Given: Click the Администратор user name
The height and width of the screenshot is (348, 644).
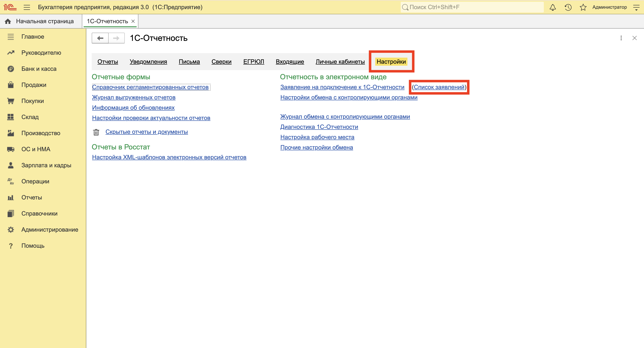Looking at the screenshot, I should [610, 7].
